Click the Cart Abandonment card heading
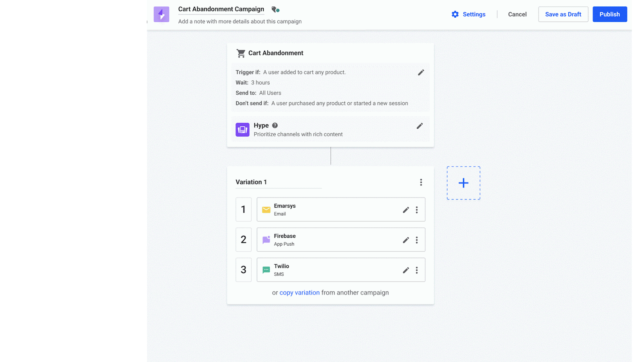Image resolution: width=644 pixels, height=362 pixels. (x=276, y=53)
